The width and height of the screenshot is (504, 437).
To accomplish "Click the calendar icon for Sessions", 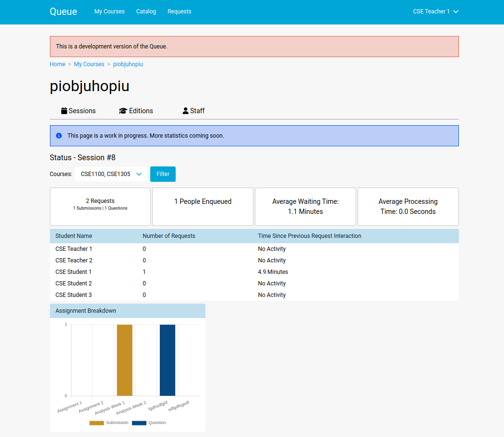I will click(x=64, y=111).
